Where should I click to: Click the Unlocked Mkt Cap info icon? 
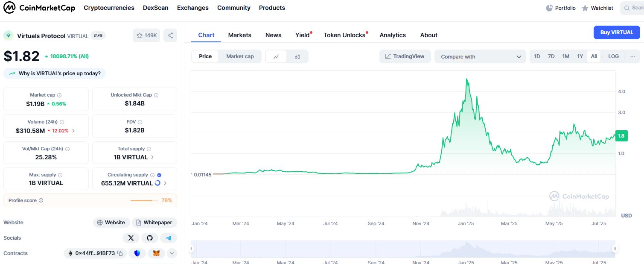click(x=156, y=95)
